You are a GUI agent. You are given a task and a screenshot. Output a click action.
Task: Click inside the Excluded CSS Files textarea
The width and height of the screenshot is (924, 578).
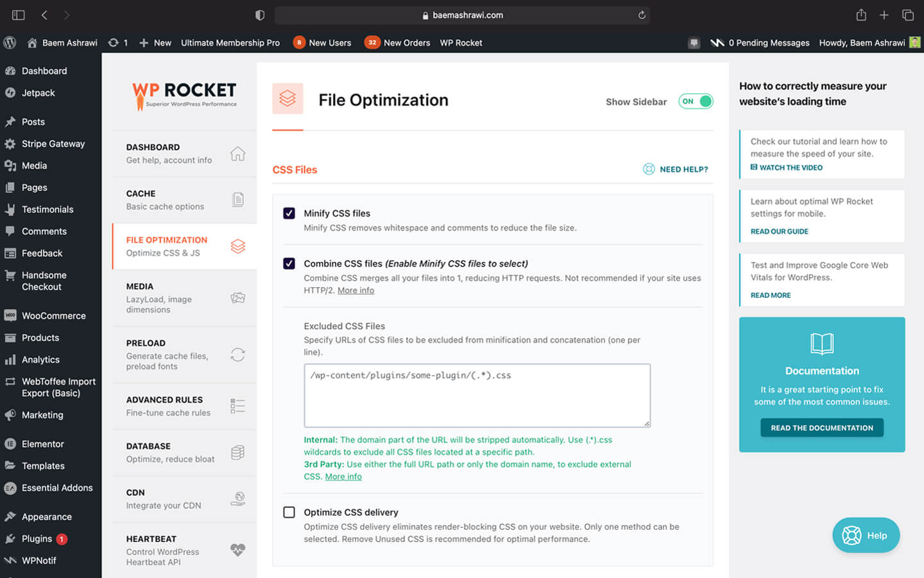point(477,396)
